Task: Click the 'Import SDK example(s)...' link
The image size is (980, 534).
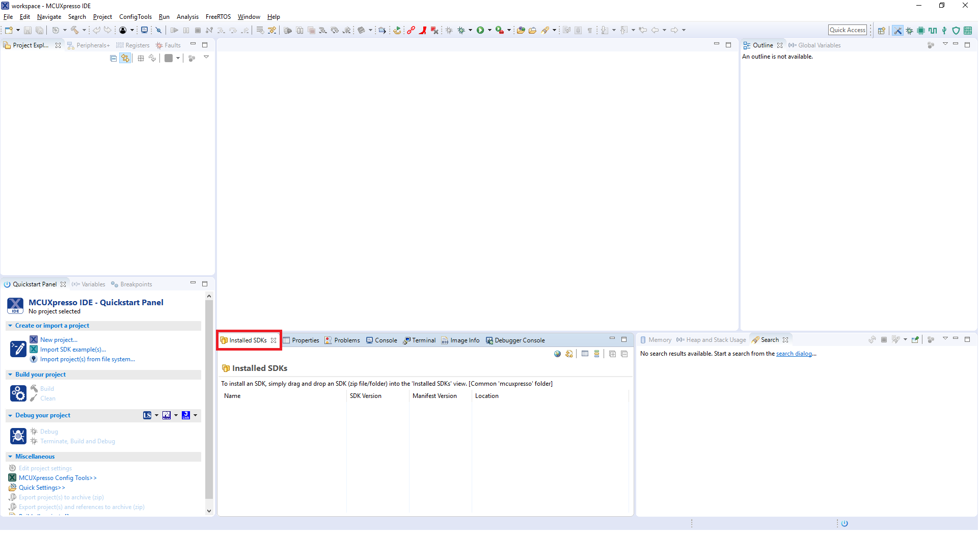Action: (73, 350)
